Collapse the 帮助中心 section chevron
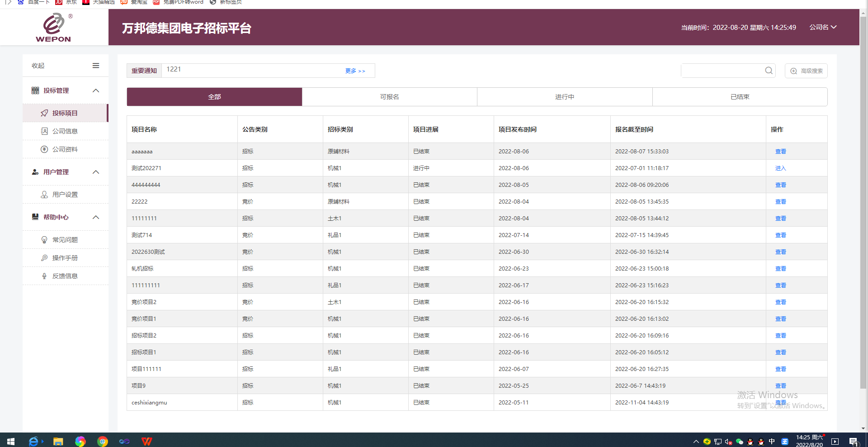This screenshot has height=447, width=868. tap(96, 217)
